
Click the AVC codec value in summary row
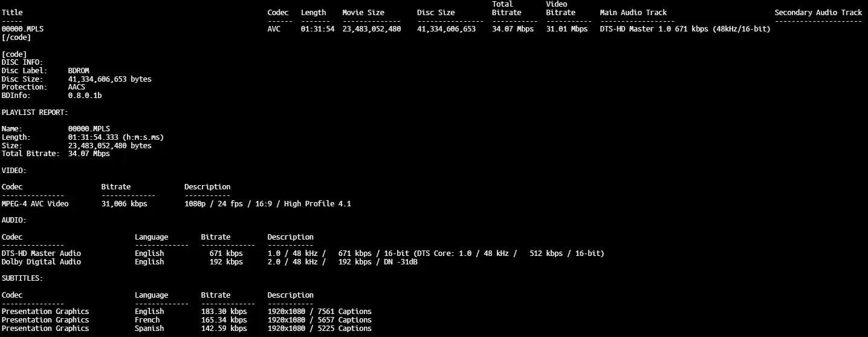tap(274, 29)
